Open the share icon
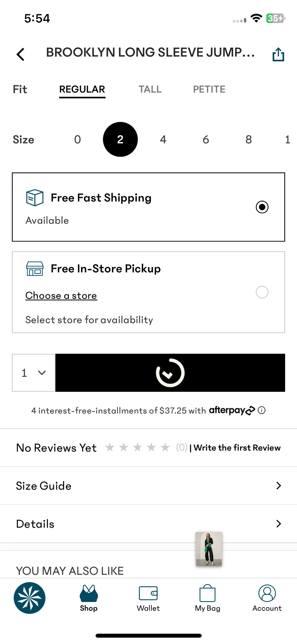Viewport: 297px width, 644px height. pos(278,54)
